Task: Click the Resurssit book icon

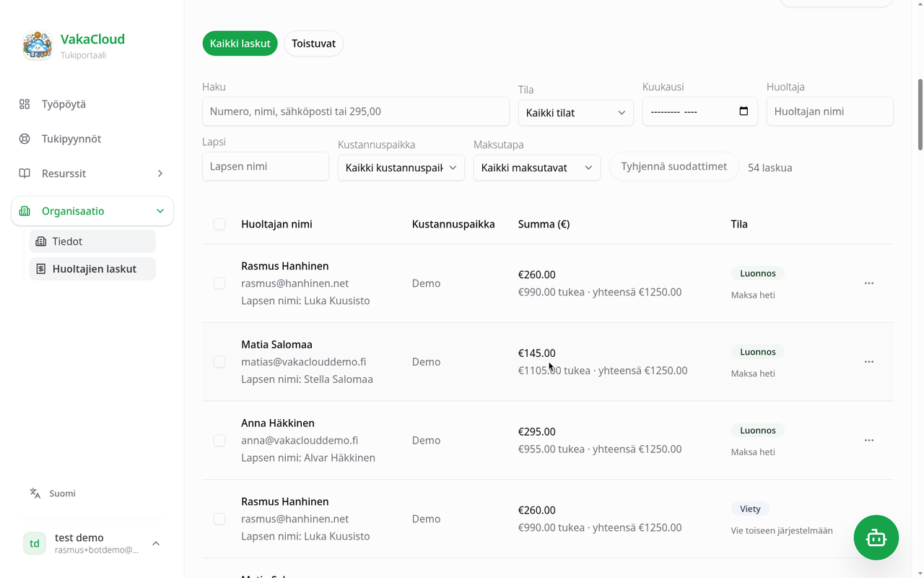Action: (x=25, y=173)
